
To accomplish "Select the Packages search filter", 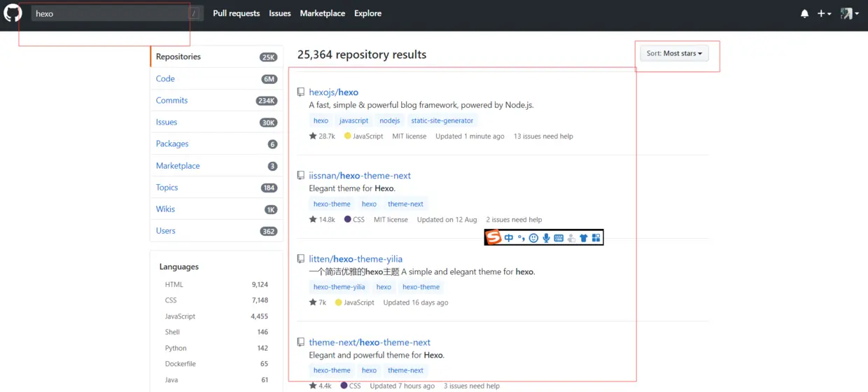I will 216,143.
